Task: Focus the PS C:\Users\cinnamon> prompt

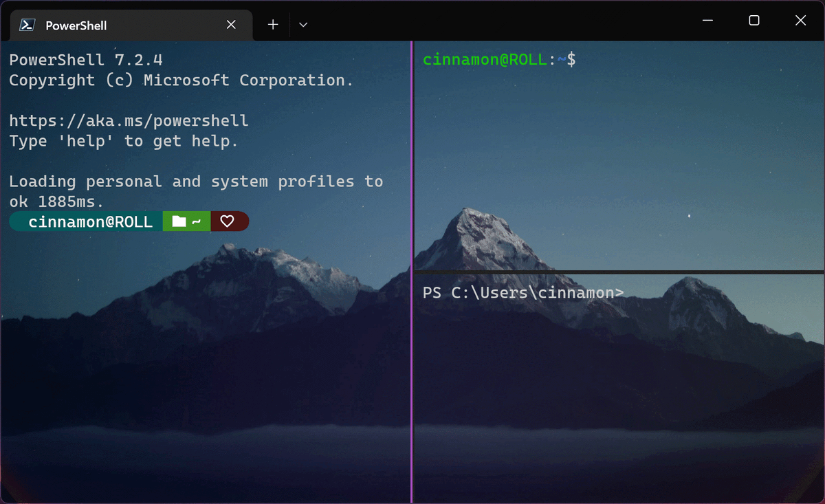Action: coord(523,293)
